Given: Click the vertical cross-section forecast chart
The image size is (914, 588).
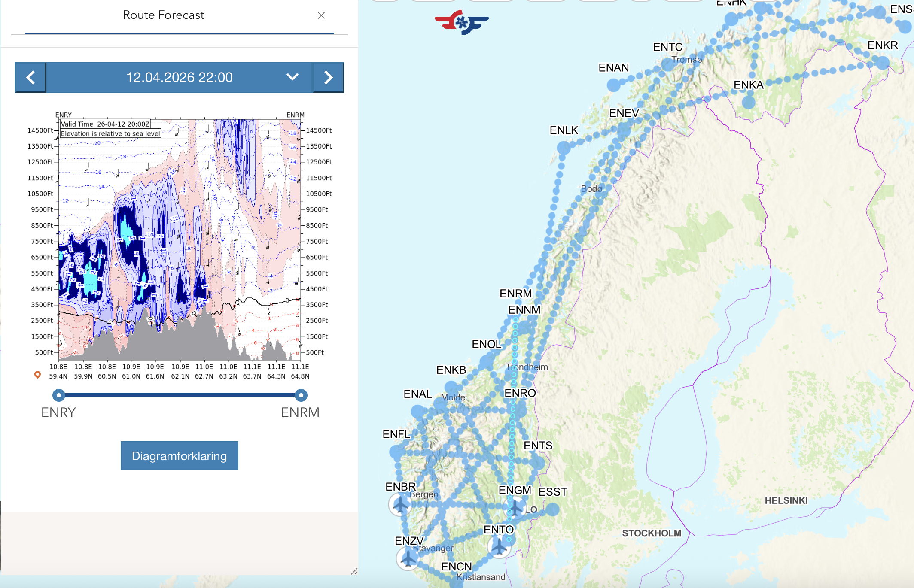Looking at the screenshot, I should coord(180,239).
